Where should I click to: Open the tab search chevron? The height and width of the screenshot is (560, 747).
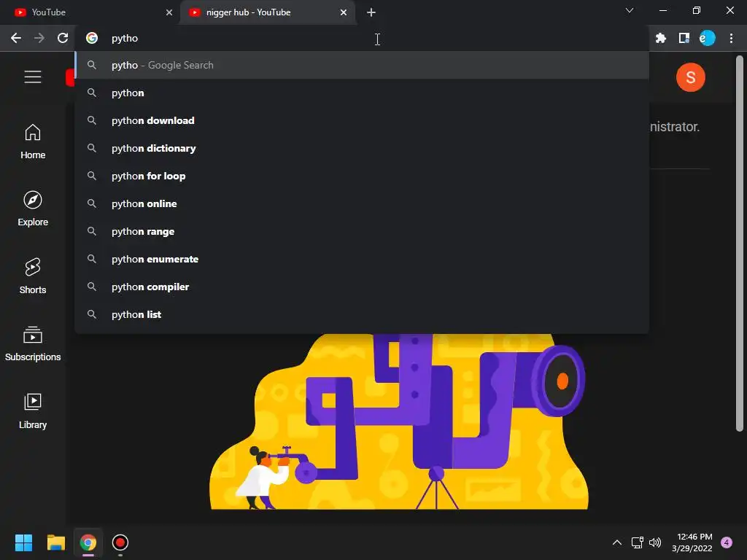pos(630,10)
